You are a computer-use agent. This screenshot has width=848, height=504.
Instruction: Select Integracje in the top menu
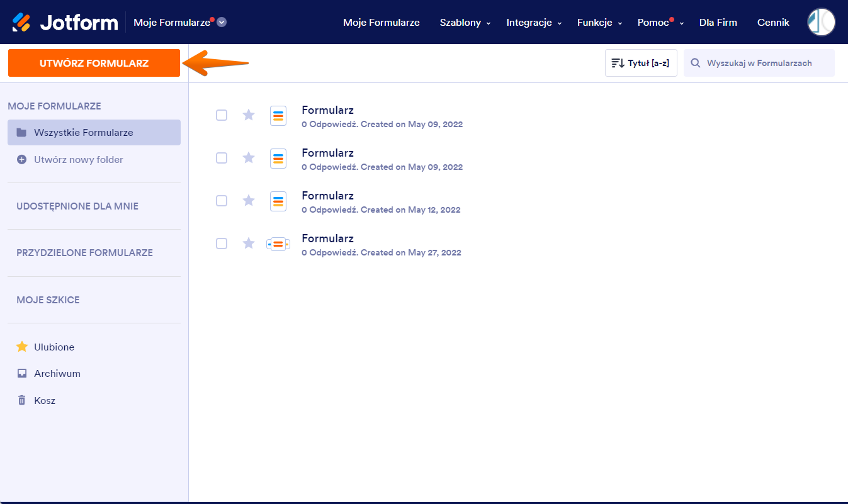tap(529, 22)
